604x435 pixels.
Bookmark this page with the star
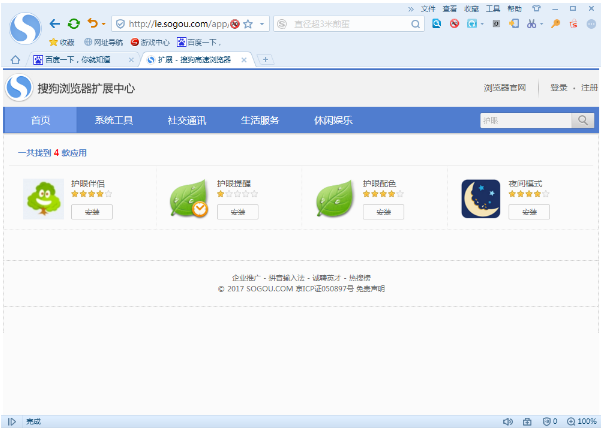click(248, 24)
